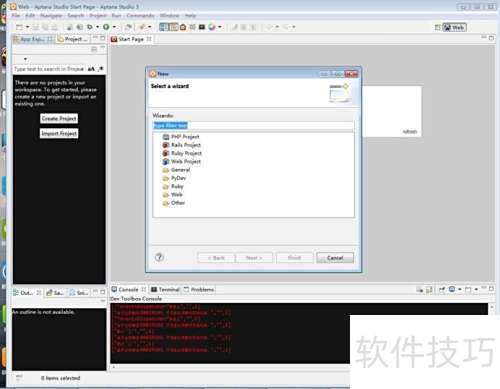Image resolution: width=500 pixels, height=389 pixels.
Task: Click the Next button in the New dialog
Action: tap(254, 258)
